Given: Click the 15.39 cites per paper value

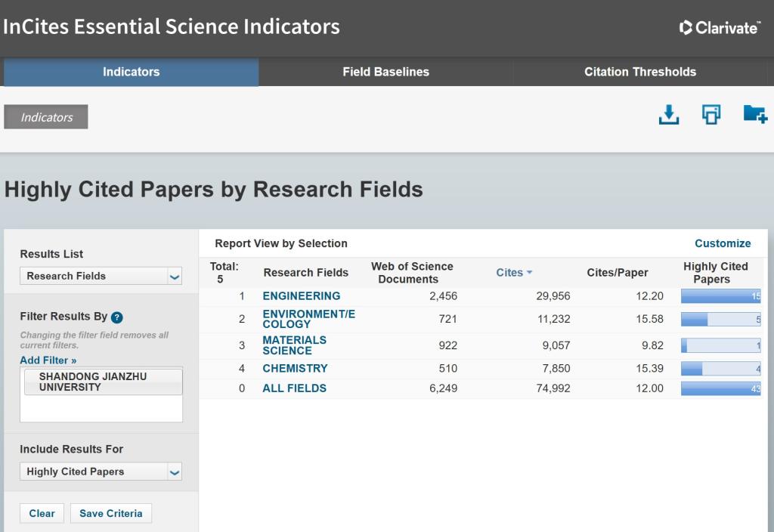Looking at the screenshot, I should tap(649, 369).
